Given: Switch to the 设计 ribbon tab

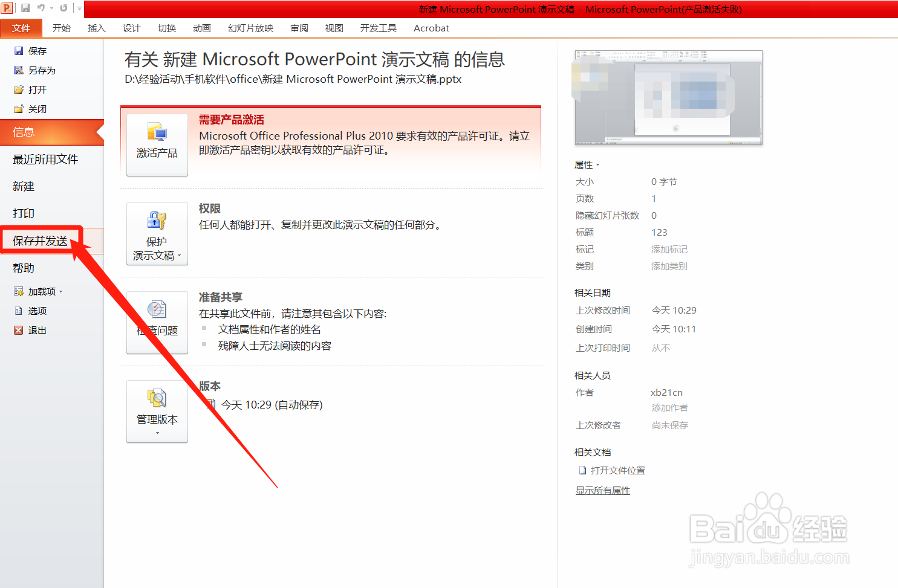Looking at the screenshot, I should click(132, 28).
